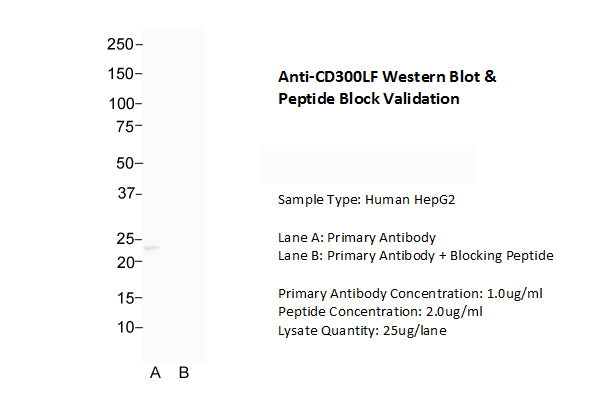Select the 100 marker label
Image resolution: width=600 pixels, height=400 pixels.
120,103
